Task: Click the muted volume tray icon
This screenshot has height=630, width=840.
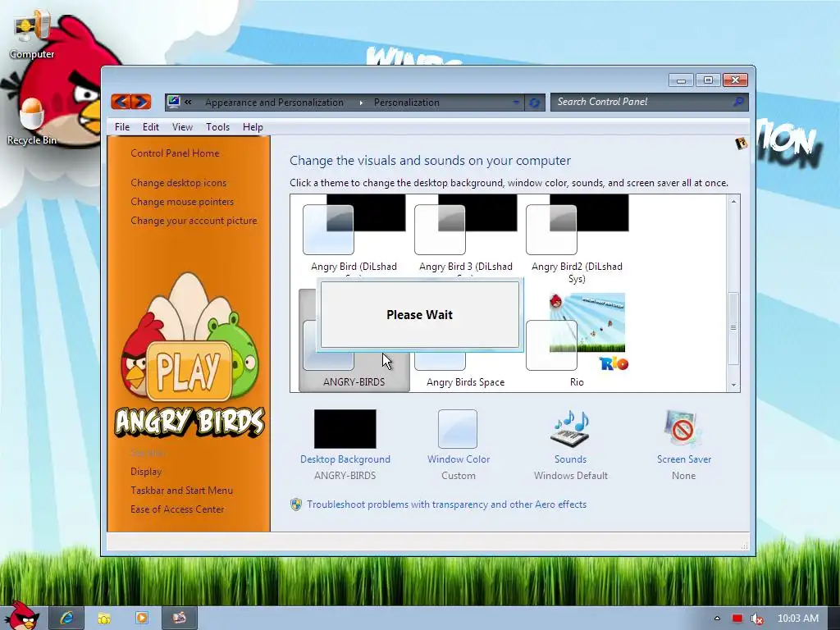Action: (756, 619)
